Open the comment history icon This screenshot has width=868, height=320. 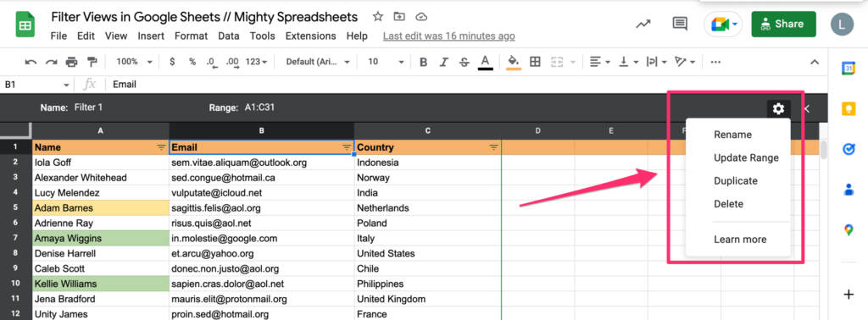[x=680, y=24]
